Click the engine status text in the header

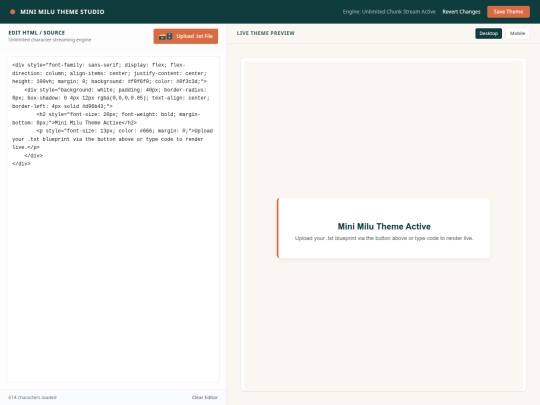pos(389,12)
